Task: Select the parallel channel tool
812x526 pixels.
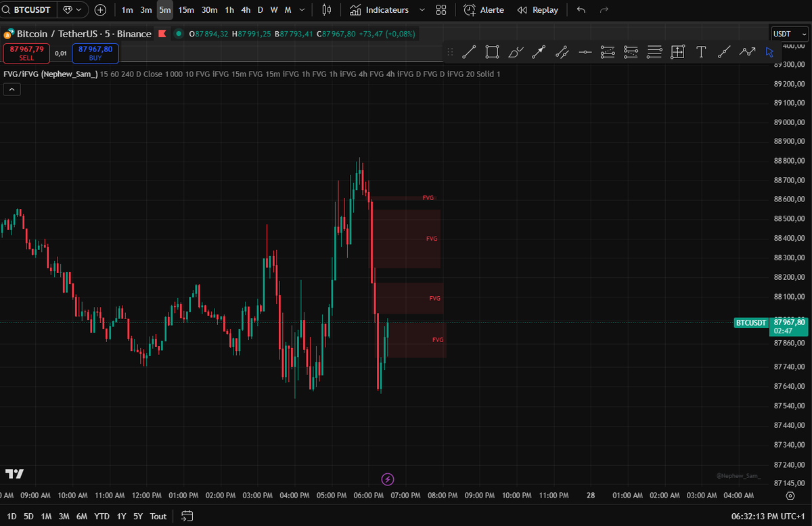Action: [562, 51]
